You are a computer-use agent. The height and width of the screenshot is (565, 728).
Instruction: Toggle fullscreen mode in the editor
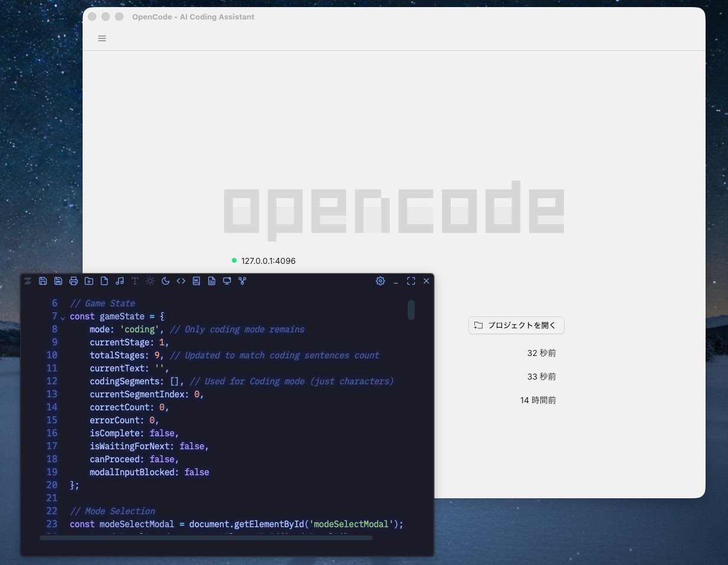tap(411, 281)
